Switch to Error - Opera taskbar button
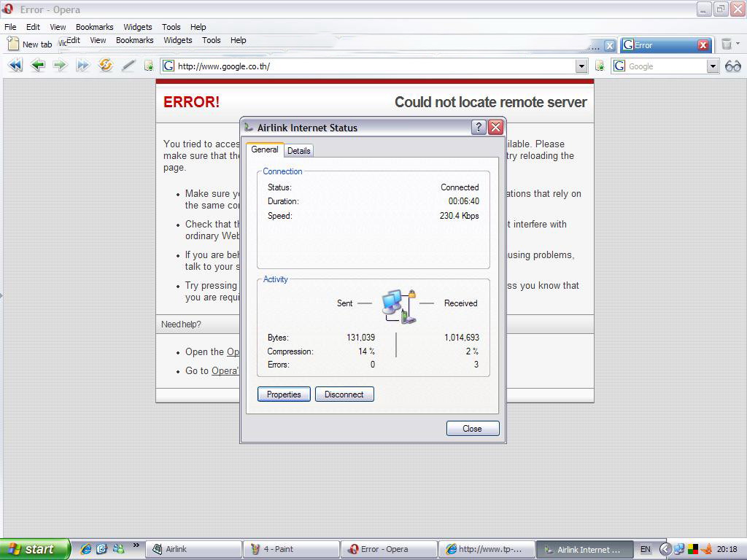This screenshot has height=560, width=747. click(x=389, y=549)
